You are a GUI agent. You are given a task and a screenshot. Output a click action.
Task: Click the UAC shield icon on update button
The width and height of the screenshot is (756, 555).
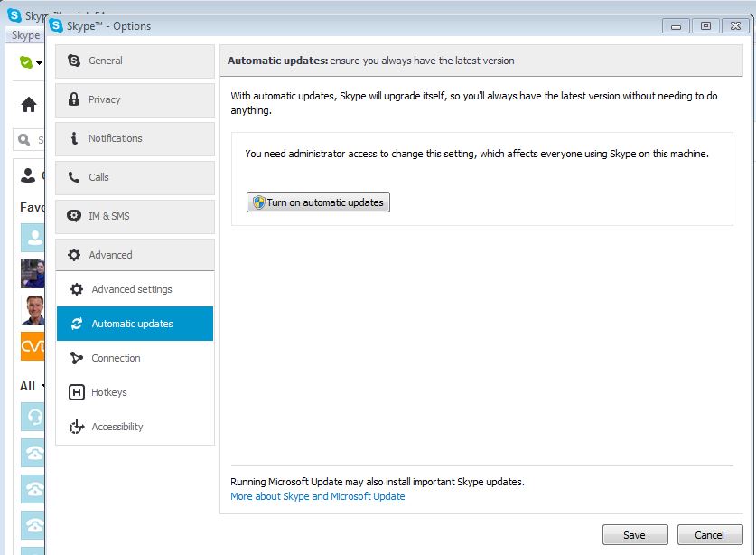pos(259,202)
